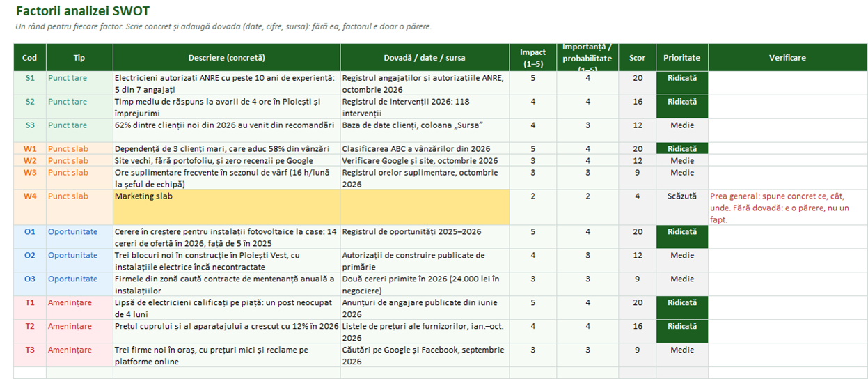Click the 'Impact (1–5)' column header
This screenshot has width=868, height=379.
coord(533,58)
